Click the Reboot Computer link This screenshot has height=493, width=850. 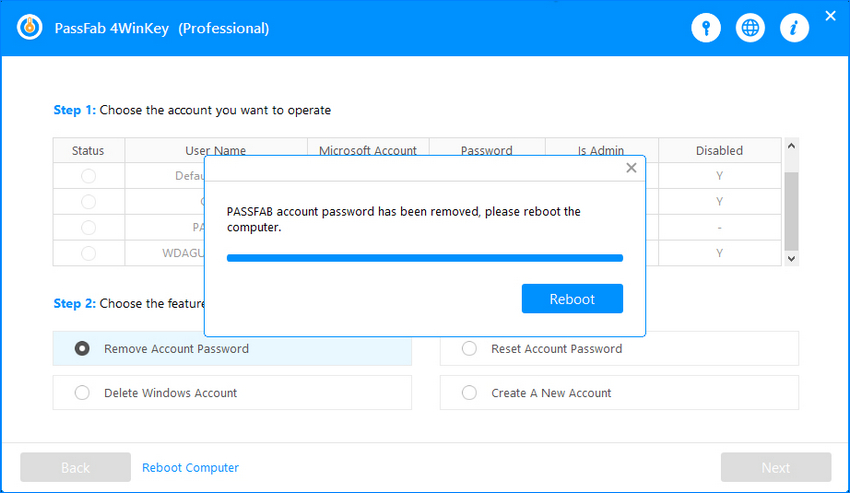click(x=190, y=468)
